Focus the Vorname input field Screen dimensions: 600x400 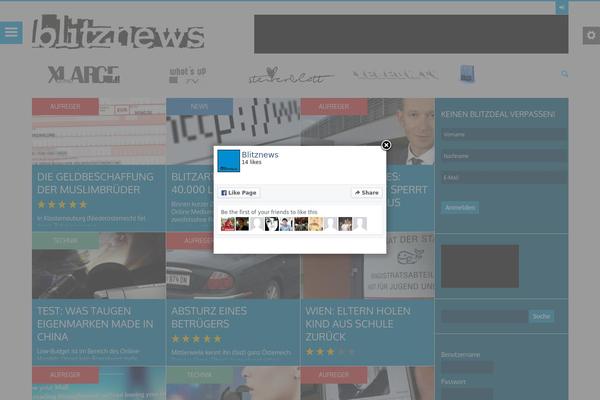[504, 134]
